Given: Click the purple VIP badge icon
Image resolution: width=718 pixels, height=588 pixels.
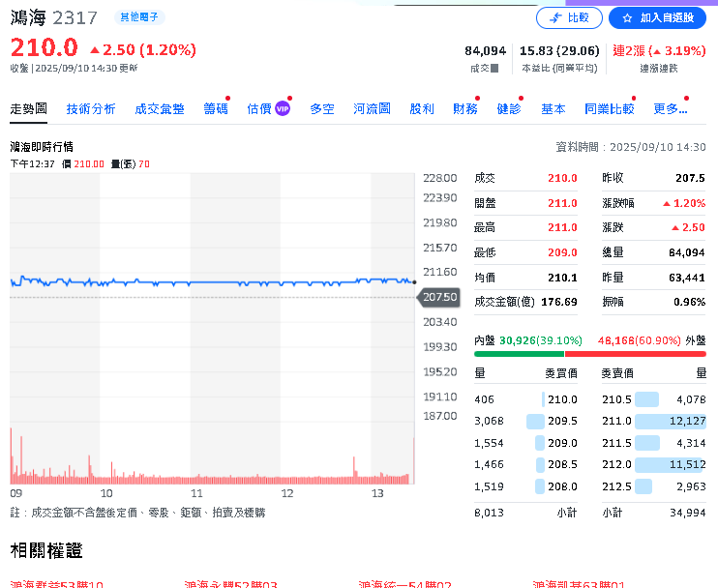Looking at the screenshot, I should (283, 109).
